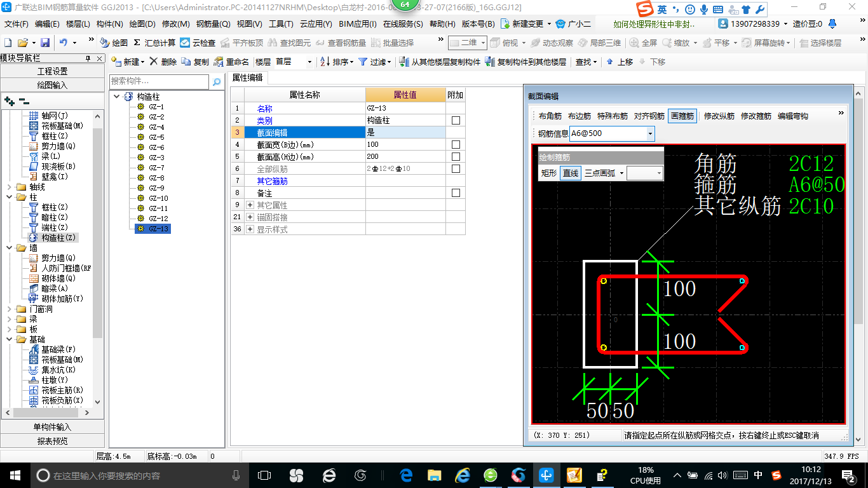The width and height of the screenshot is (868, 488).
Task: Click the undo arrow icon
Action: (x=64, y=43)
